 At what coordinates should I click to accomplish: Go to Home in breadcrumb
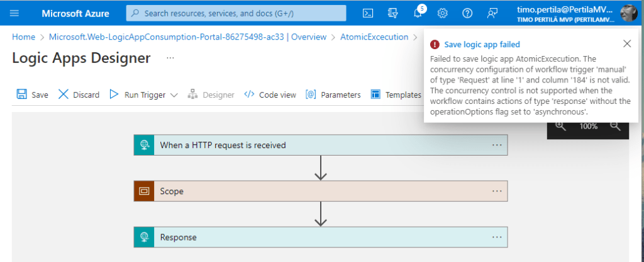pyautogui.click(x=23, y=37)
